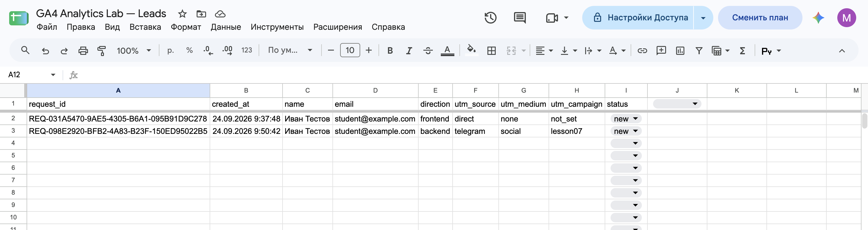
Task: Open the Google Sheets home logo
Action: (19, 18)
